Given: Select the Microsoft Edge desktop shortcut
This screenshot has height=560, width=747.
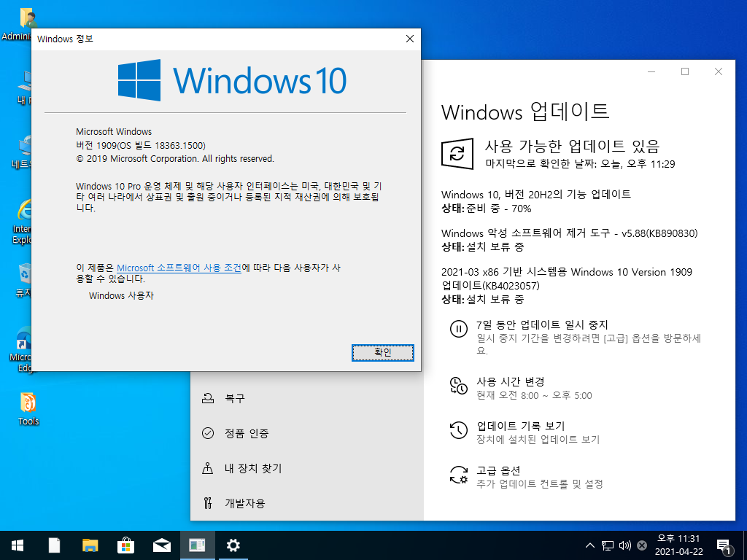Looking at the screenshot, I should pyautogui.click(x=21, y=350).
